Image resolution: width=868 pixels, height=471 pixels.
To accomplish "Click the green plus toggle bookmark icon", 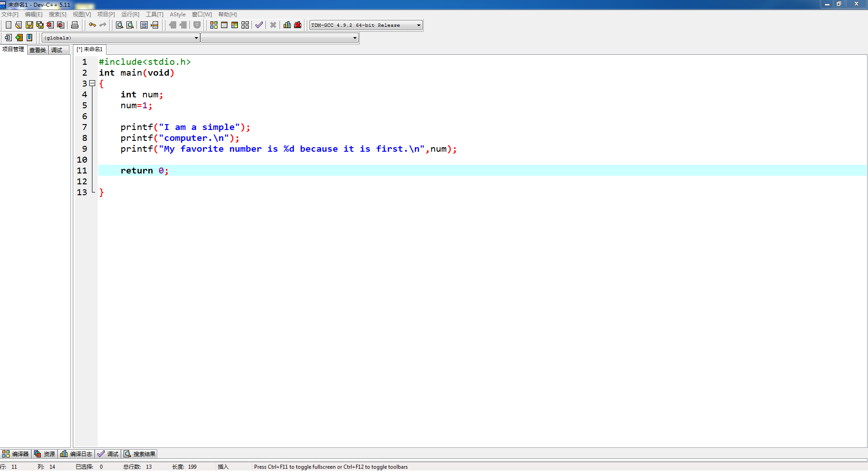I will click(19, 38).
